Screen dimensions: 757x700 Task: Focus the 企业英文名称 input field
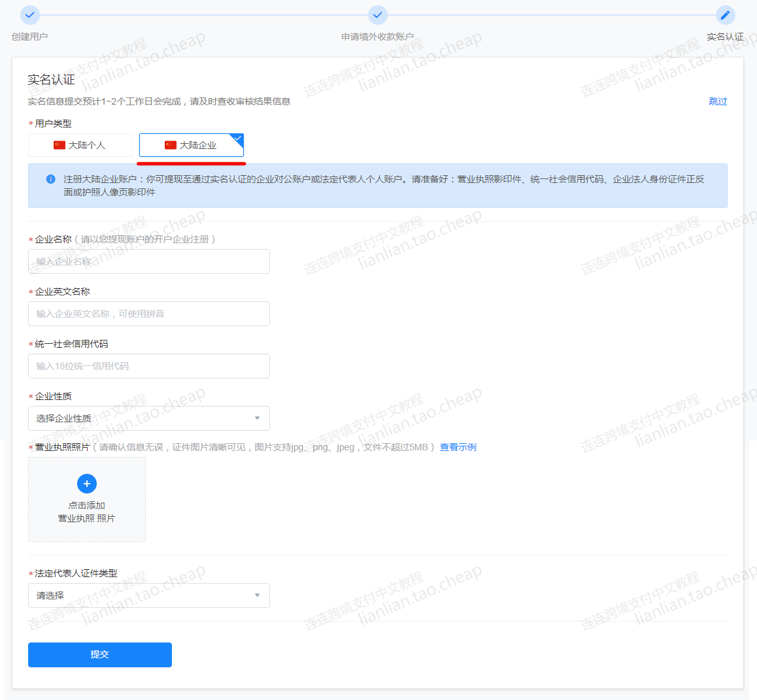click(x=148, y=314)
